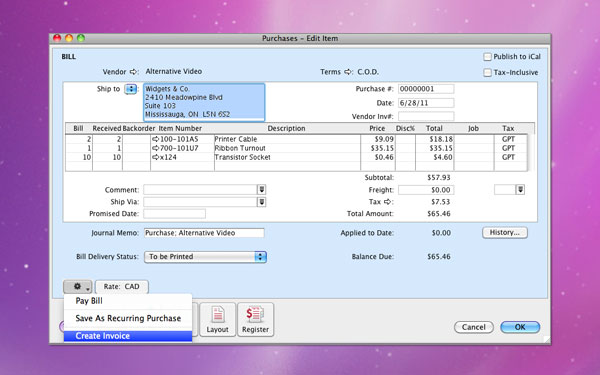
Task: Click the Cancel button
Action: [474, 327]
